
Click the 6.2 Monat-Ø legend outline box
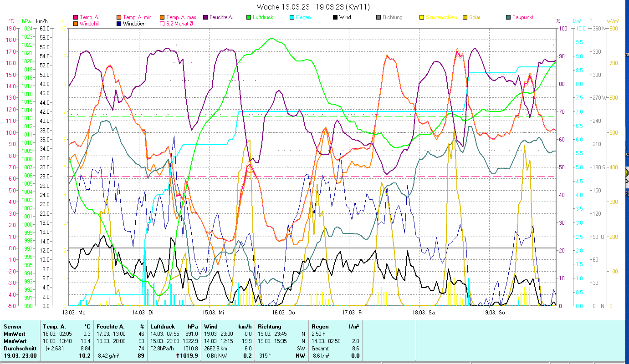pyautogui.click(x=162, y=23)
